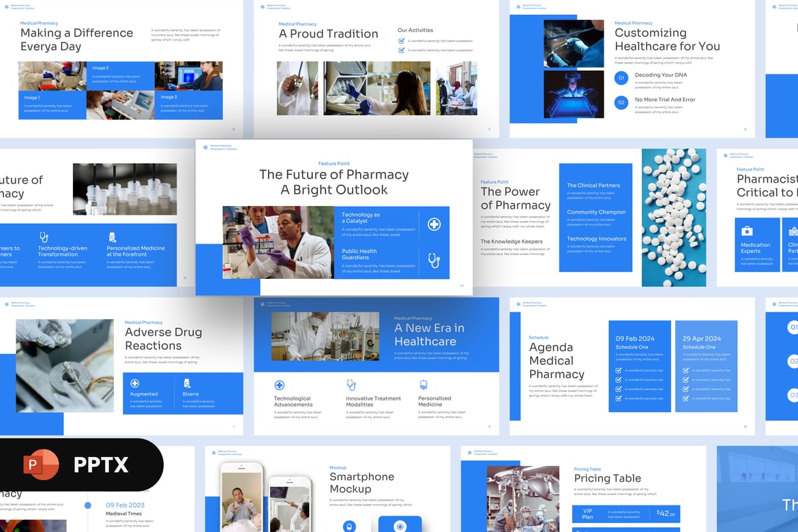Select the close-up photo on the Adverse Drug Reactions slide
Screen dimensions: 798x532
(65, 366)
